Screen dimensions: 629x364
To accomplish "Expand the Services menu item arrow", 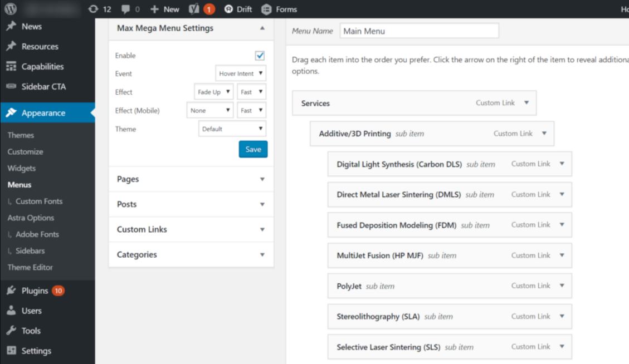I will [526, 102].
